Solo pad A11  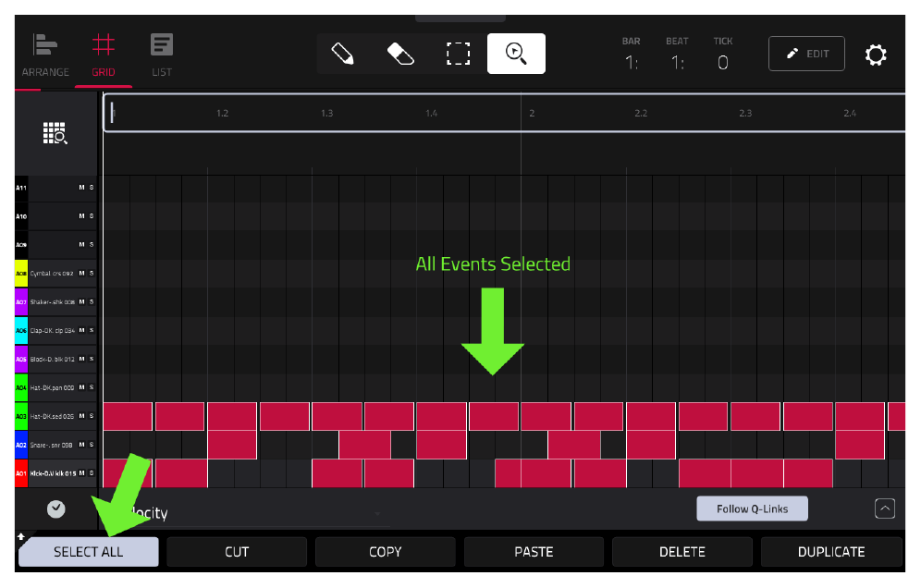91,188
